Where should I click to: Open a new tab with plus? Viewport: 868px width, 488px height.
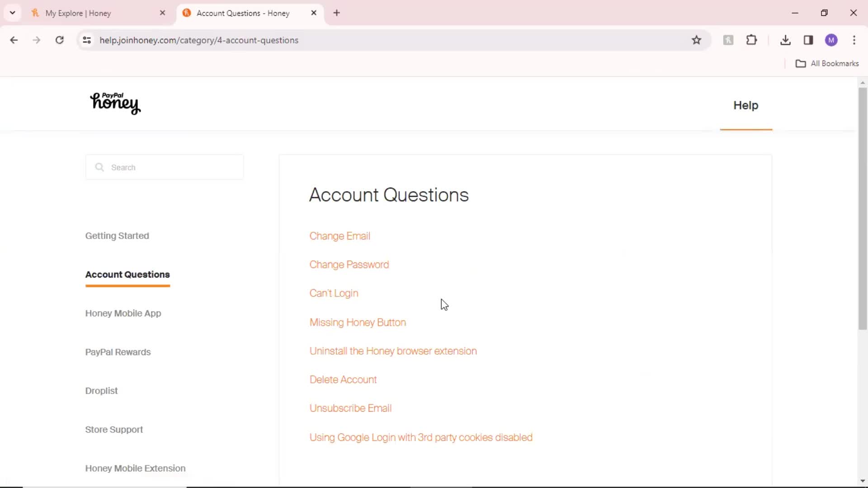click(336, 13)
